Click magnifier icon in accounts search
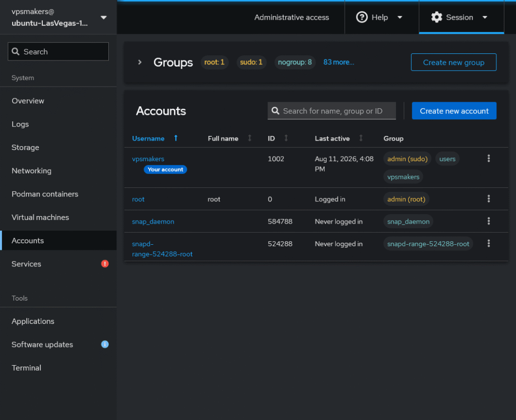 coord(276,111)
